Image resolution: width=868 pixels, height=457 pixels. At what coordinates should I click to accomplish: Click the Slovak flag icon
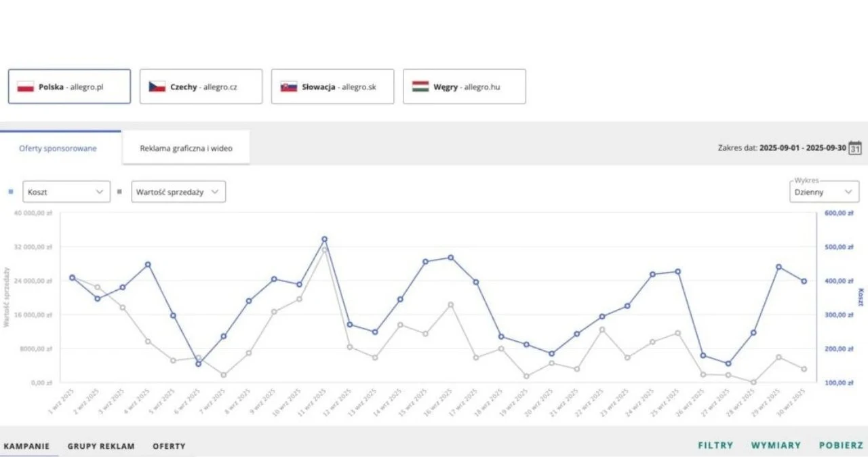tap(289, 87)
